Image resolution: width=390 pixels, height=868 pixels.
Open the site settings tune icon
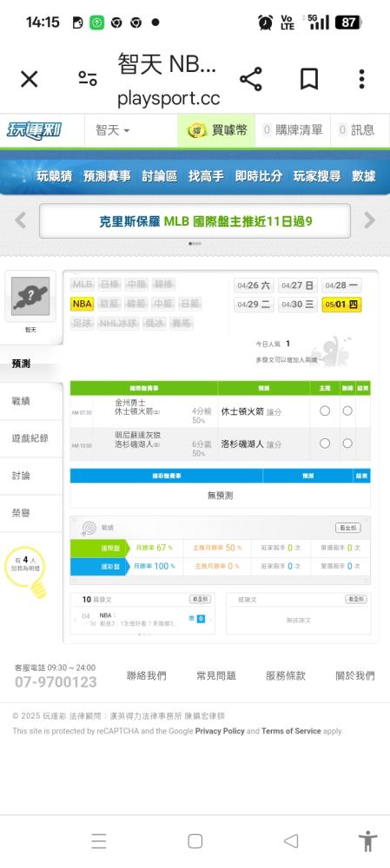(88, 79)
